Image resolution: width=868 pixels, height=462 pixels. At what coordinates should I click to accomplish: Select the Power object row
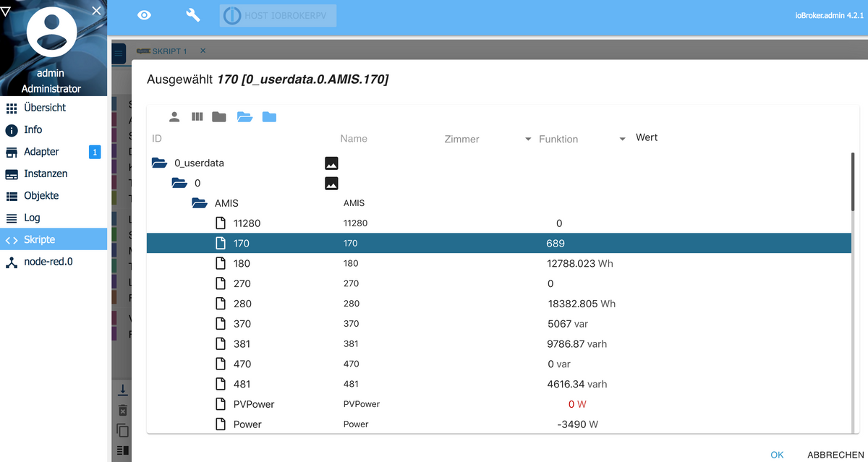(499, 424)
